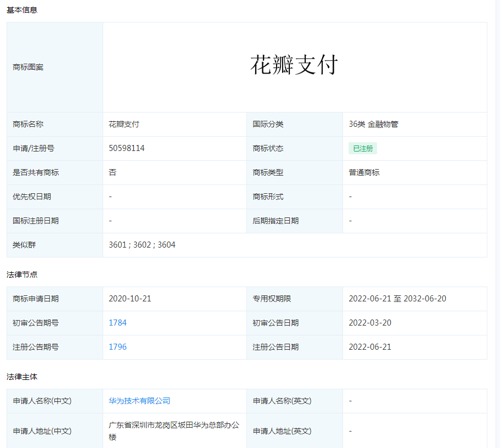Open applicant 华为技术有限公司 link
The width and height of the screenshot is (500, 448).
(139, 401)
